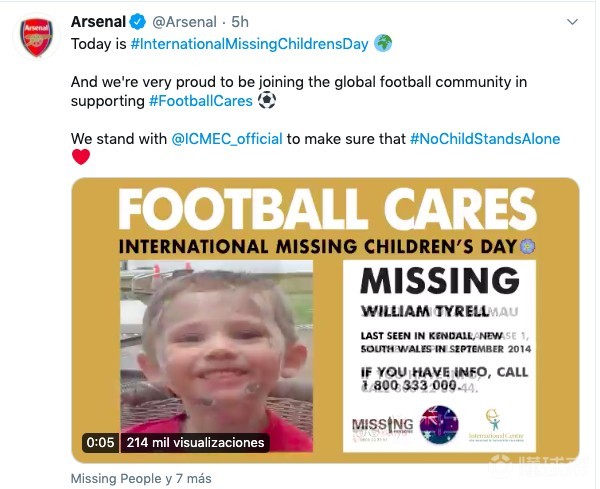Viewport: 600px width, 489px height.
Task: Click the red heart emoji
Action: point(81,156)
